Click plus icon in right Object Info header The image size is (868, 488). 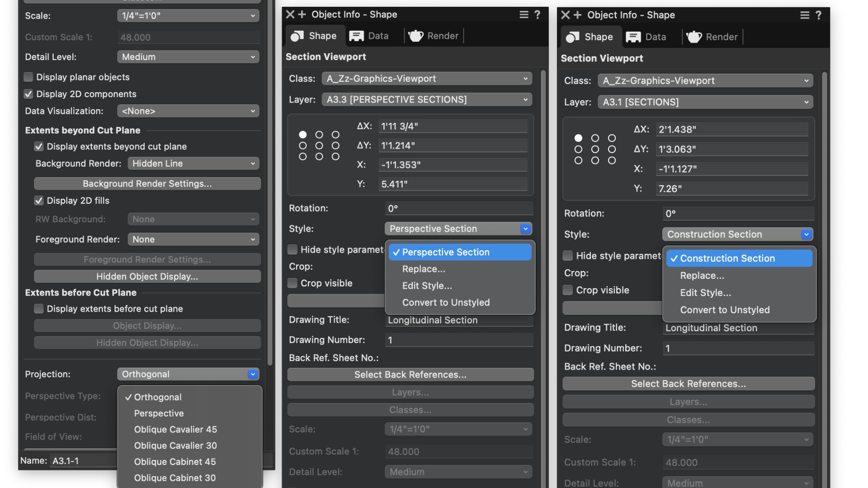pos(577,15)
